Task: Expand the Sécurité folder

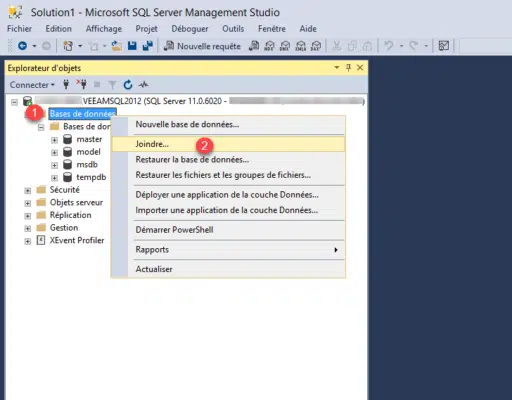Action: [28, 191]
